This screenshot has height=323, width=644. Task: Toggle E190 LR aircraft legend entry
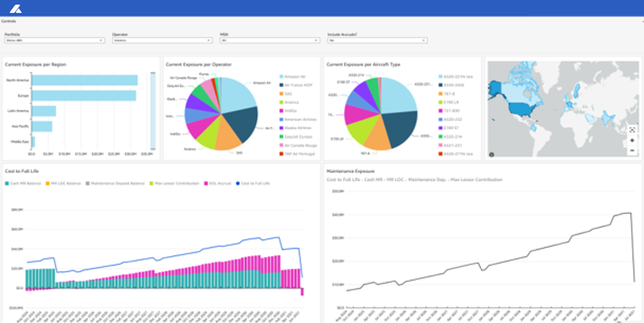click(449, 102)
